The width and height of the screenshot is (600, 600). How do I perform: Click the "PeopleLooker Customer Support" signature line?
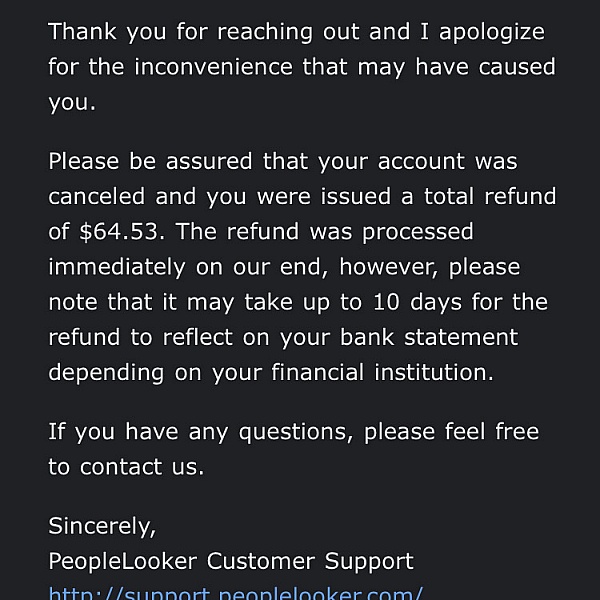[230, 561]
